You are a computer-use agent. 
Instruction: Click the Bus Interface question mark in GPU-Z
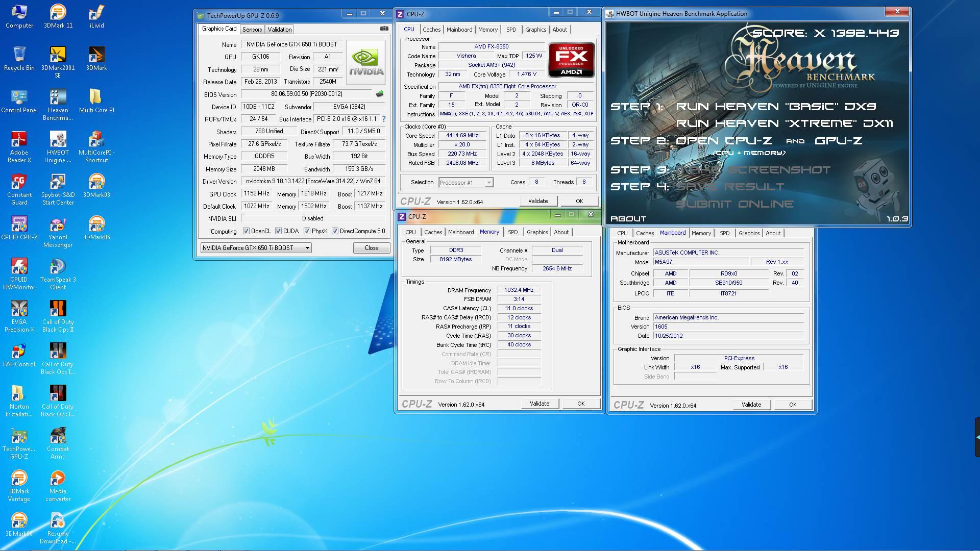tap(384, 119)
